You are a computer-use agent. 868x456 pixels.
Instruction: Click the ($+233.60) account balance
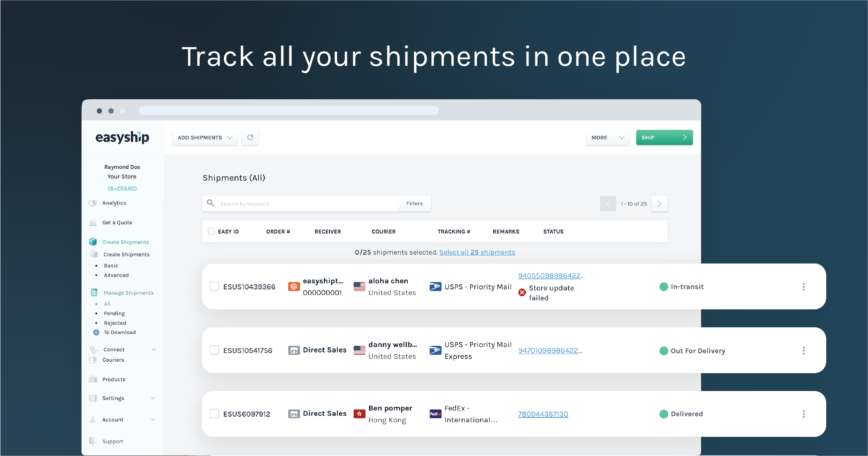(122, 189)
